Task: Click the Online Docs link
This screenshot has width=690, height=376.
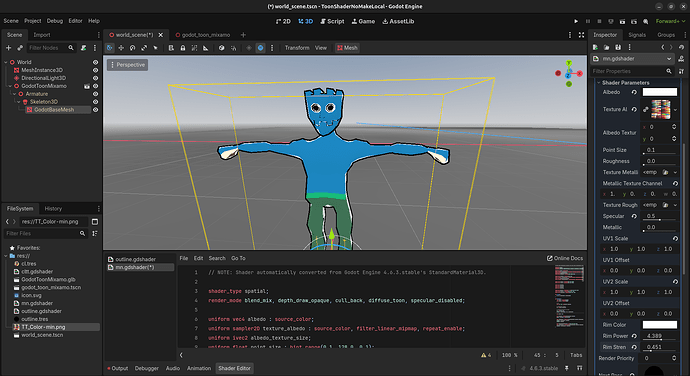Action: tap(565, 258)
